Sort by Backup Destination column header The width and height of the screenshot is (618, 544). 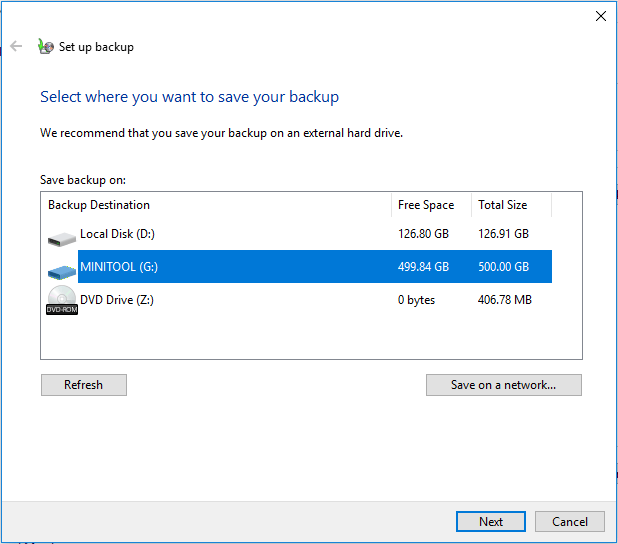click(216, 205)
